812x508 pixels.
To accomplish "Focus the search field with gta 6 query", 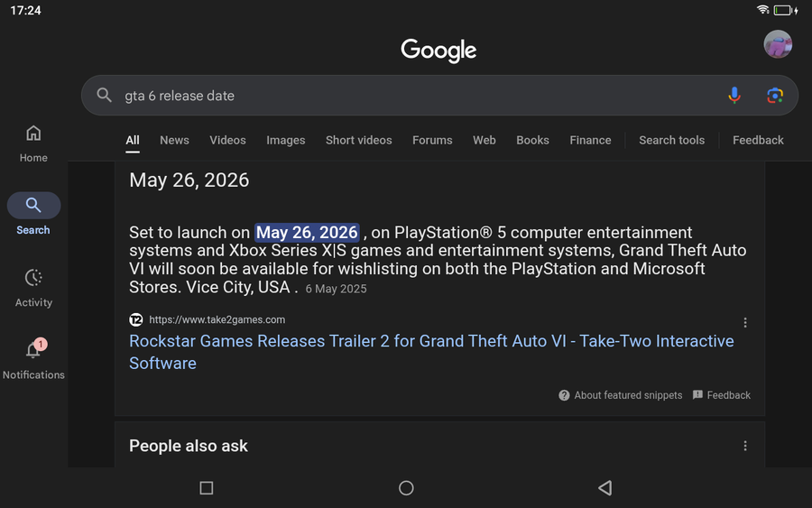I will (x=406, y=96).
